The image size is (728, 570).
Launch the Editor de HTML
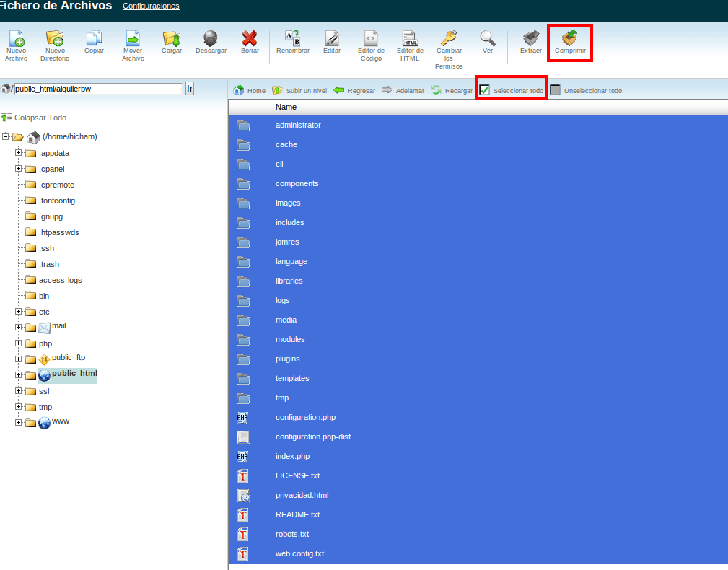[x=410, y=38]
